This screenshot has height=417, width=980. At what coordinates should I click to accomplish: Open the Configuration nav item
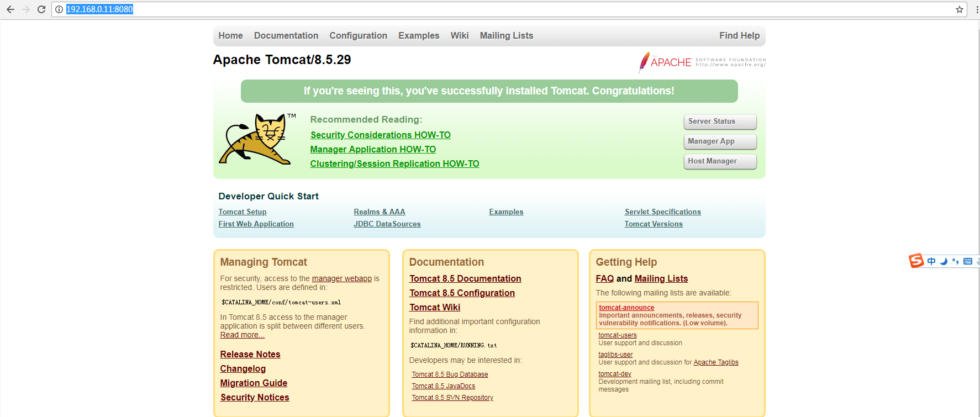(358, 35)
